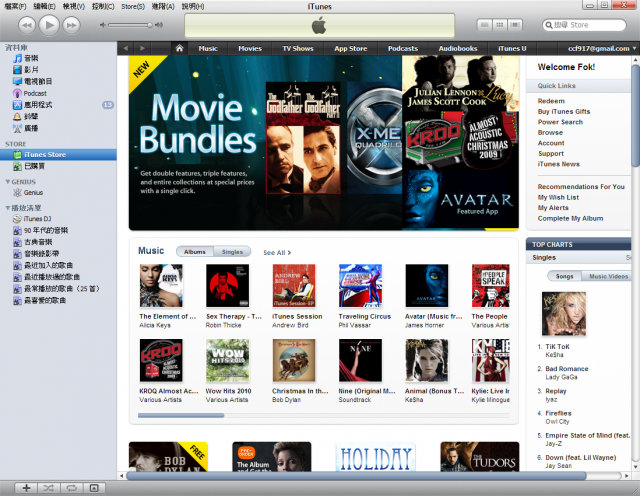Go back in store navigation
Screen dimensions: 641x496
tap(126, 48)
